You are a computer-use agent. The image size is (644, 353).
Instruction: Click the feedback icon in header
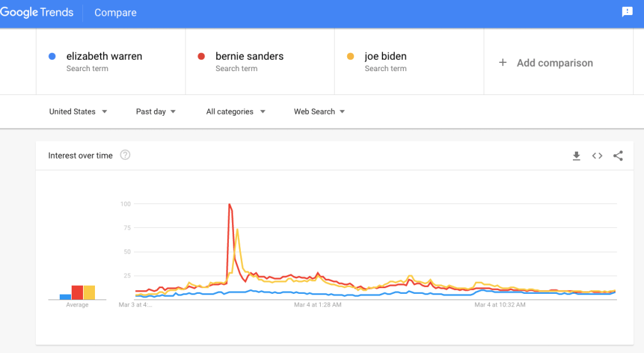pos(627,12)
